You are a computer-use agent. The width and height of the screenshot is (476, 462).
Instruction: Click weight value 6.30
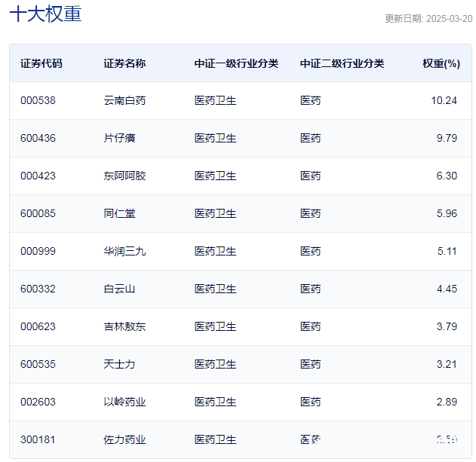pos(447,176)
